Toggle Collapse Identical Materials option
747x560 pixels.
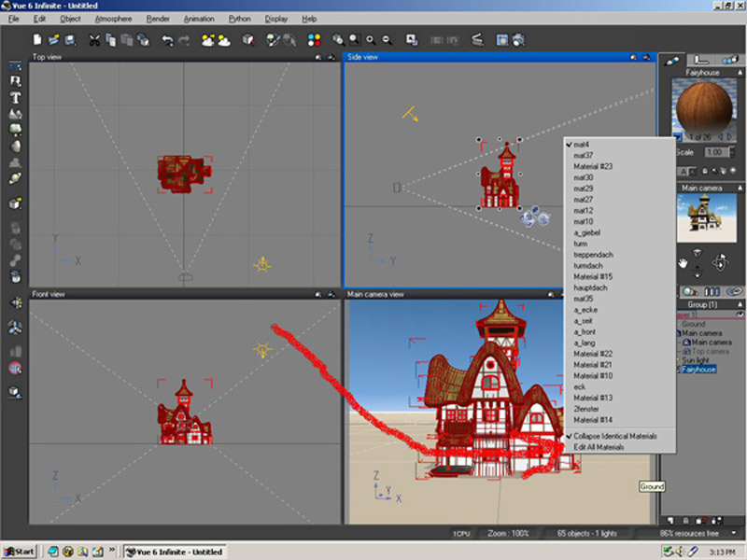(613, 436)
